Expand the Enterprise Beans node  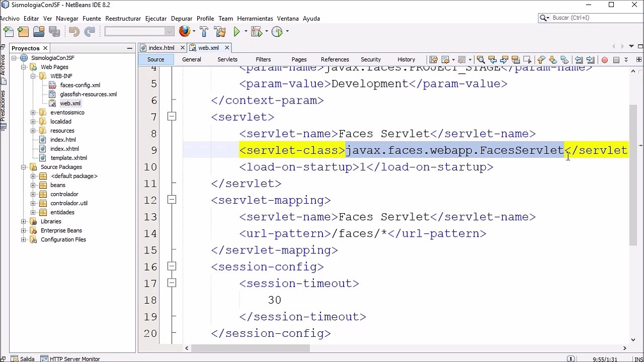tap(24, 230)
